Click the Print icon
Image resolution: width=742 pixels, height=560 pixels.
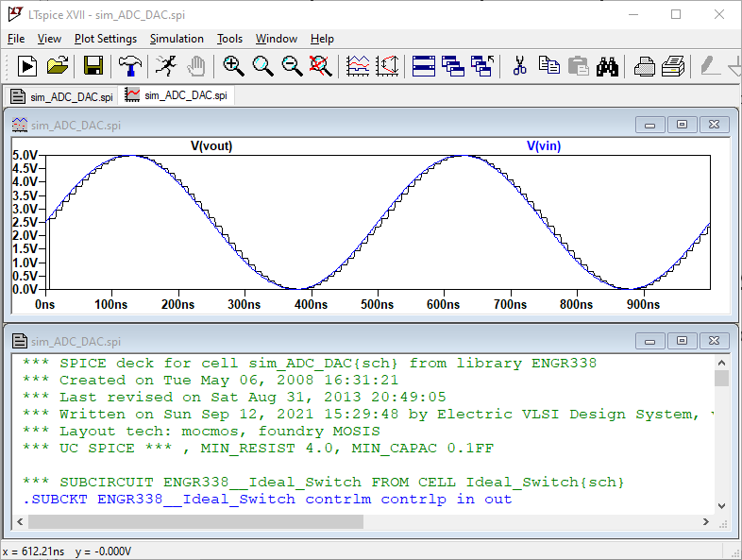click(673, 66)
